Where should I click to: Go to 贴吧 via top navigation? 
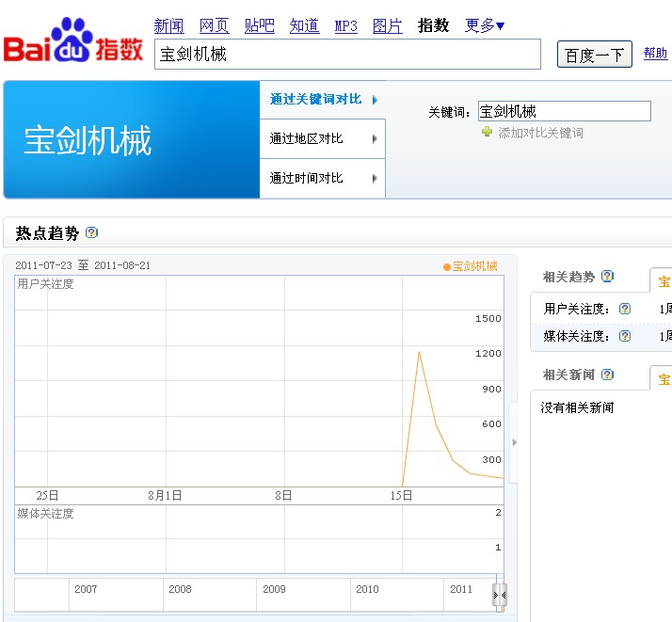[259, 25]
